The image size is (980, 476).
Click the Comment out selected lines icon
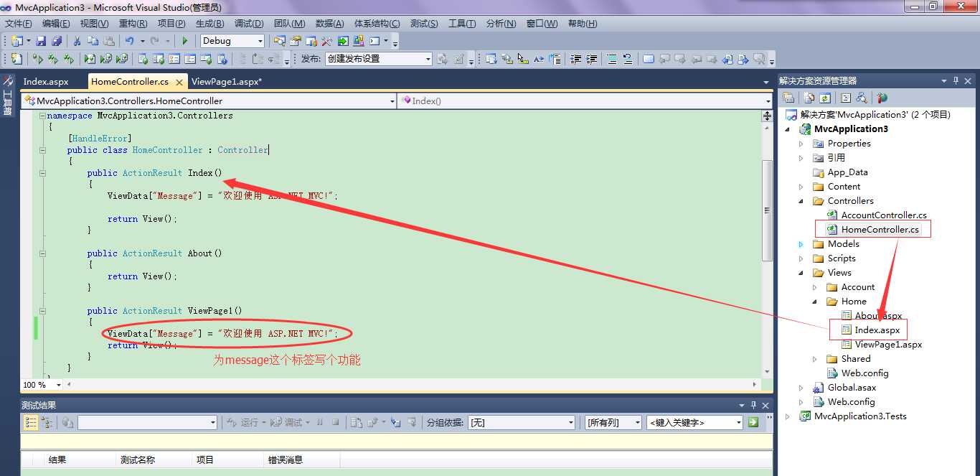tap(612, 59)
